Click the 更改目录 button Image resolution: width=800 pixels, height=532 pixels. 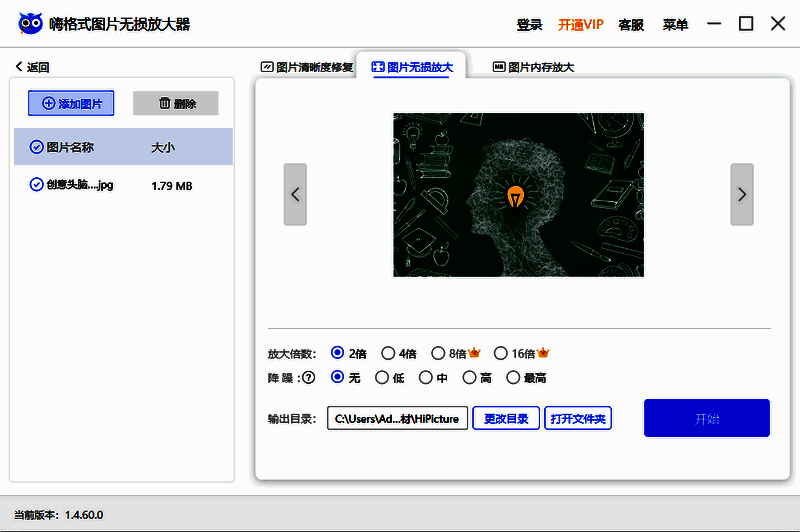(x=506, y=418)
